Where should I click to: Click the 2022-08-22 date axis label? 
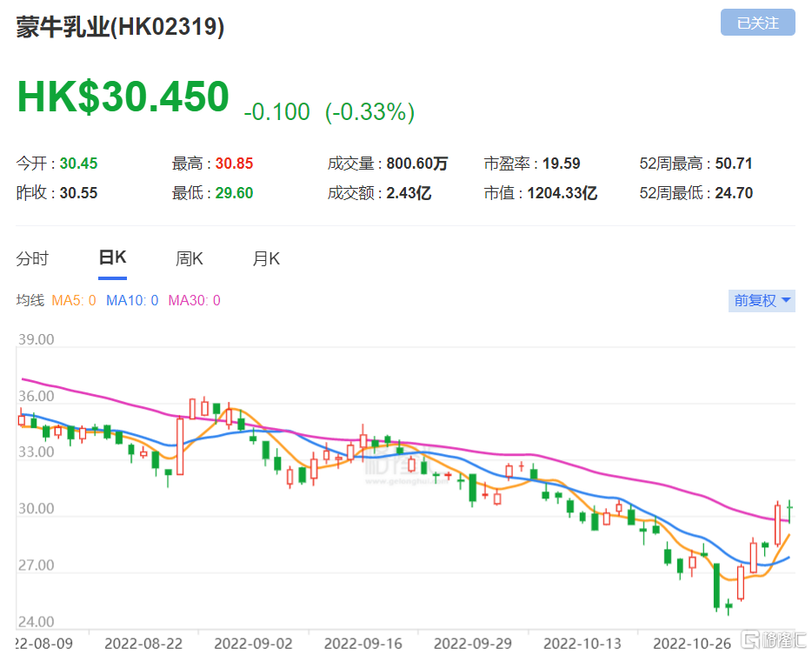click(x=143, y=644)
